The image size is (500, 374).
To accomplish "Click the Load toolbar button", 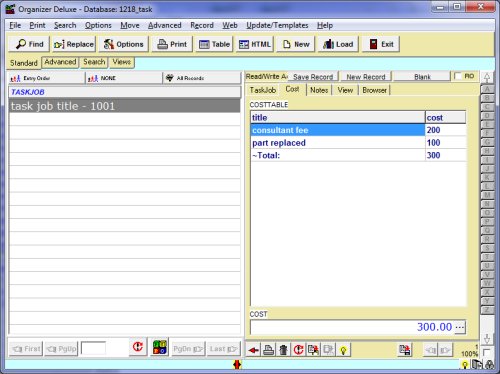I will (338, 44).
